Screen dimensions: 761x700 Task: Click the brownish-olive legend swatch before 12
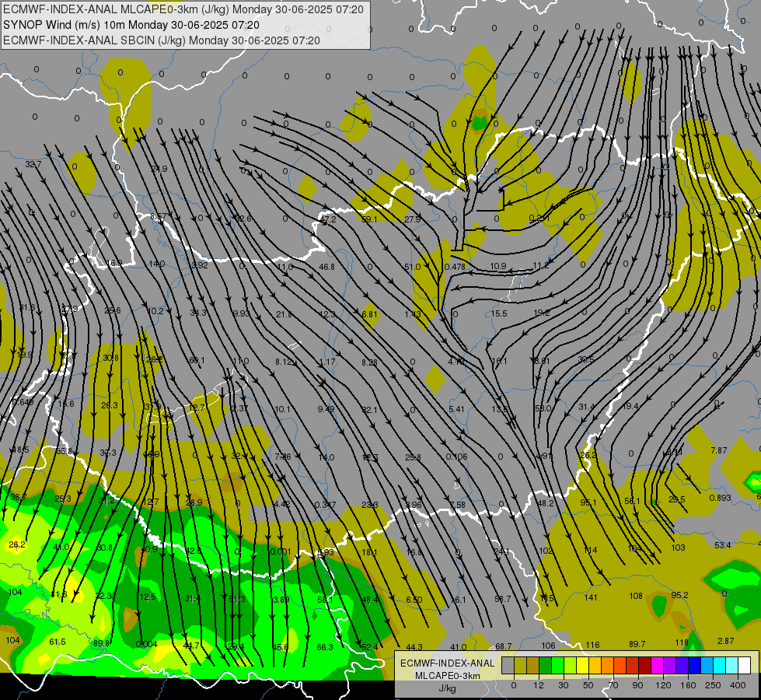533,665
